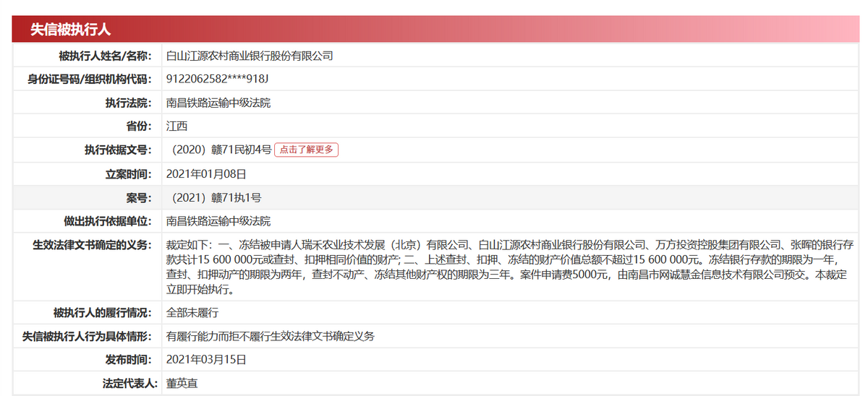Click the 做出执行依据单位 value 南昌铁路运输中级法院
Image resolution: width=868 pixels, height=396 pixels.
click(218, 221)
